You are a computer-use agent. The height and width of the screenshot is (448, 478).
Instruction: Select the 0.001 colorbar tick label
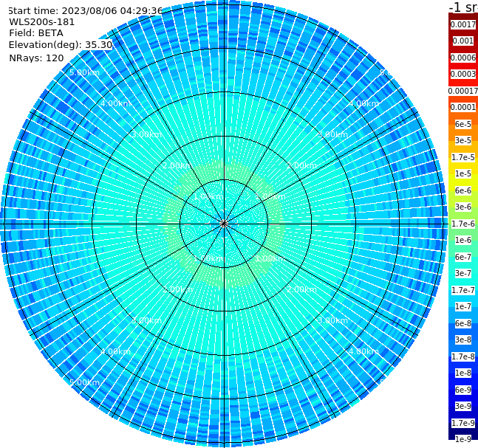pyautogui.click(x=463, y=41)
